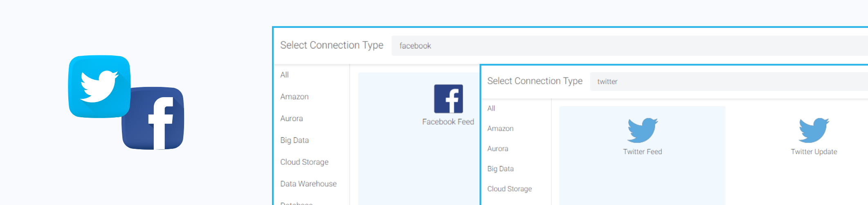Click the facebook search input field
This screenshot has height=205, width=868.
[x=630, y=46]
